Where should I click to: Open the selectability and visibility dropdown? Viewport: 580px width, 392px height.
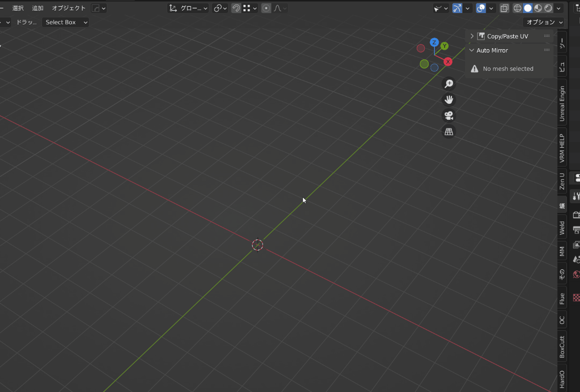[441, 8]
